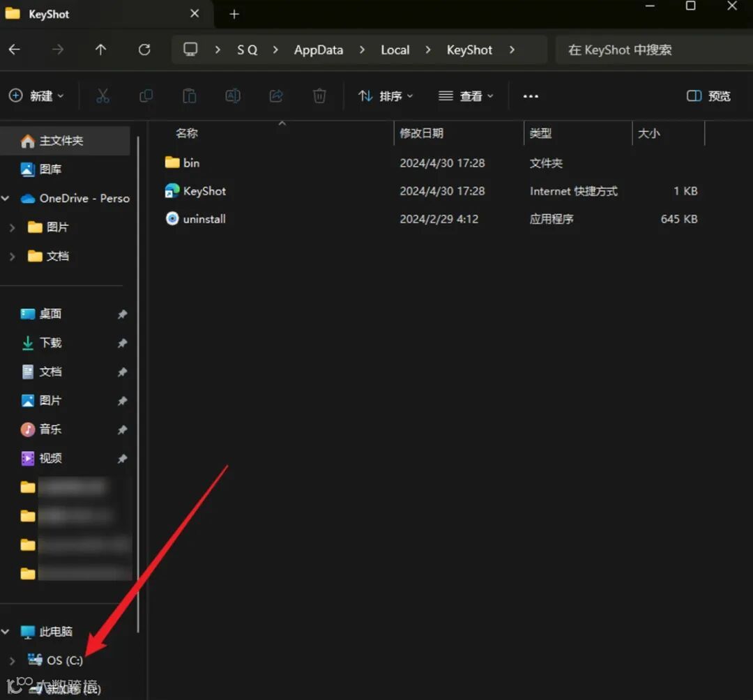Collapse the 此电脑 tree node
Image resolution: width=753 pixels, height=700 pixels.
(x=6, y=632)
